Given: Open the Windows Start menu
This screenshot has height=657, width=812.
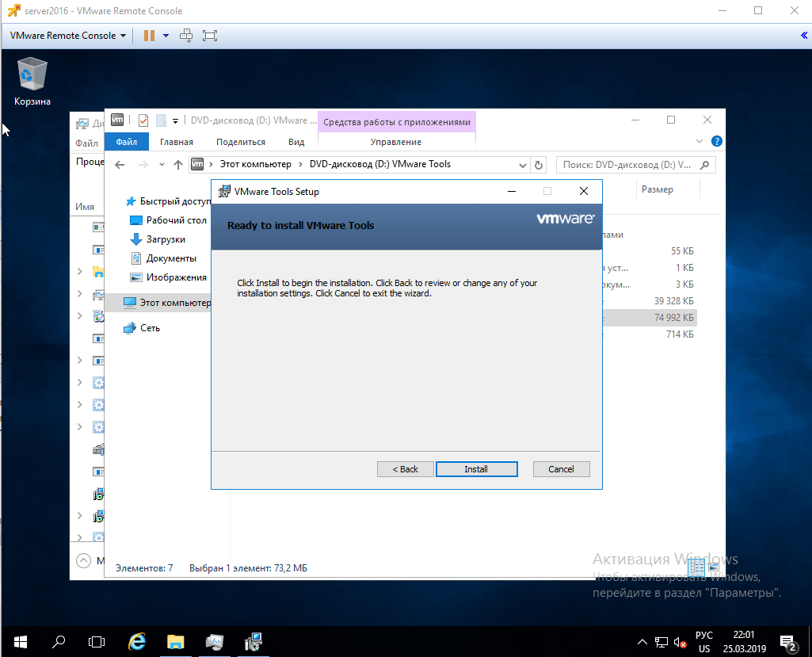Looking at the screenshot, I should 19,641.
